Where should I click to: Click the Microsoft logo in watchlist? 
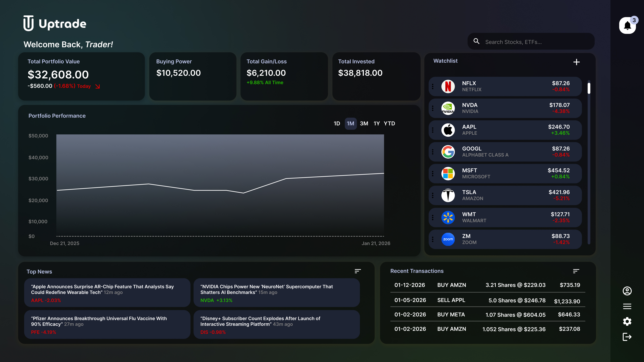point(448,173)
